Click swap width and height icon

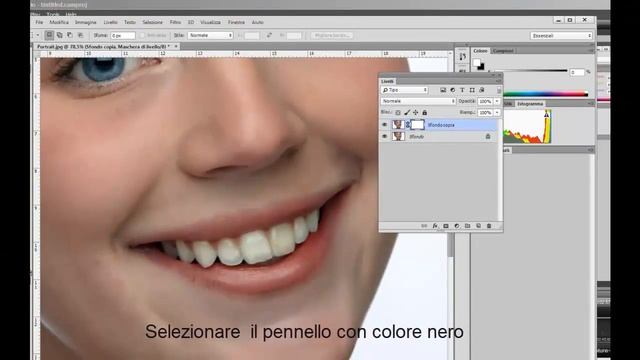(269, 36)
